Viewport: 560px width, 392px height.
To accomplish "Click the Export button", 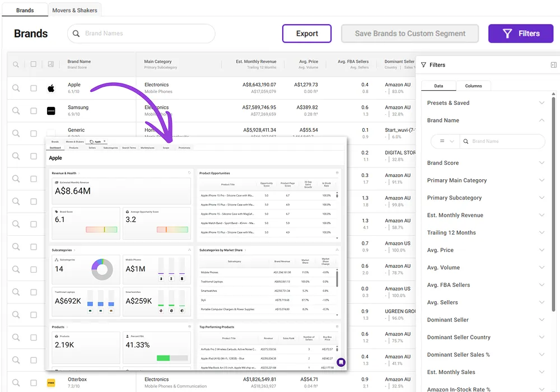I will coord(307,34).
